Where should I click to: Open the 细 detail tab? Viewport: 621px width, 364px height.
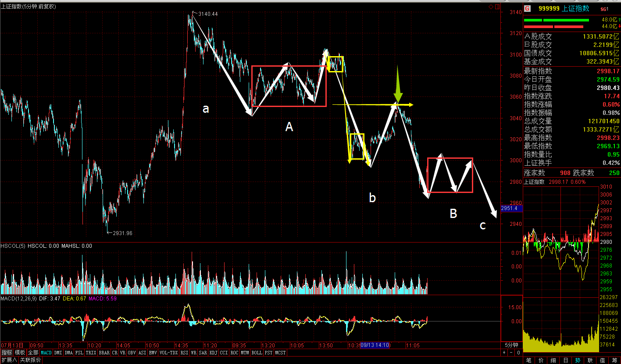[x=553, y=360]
